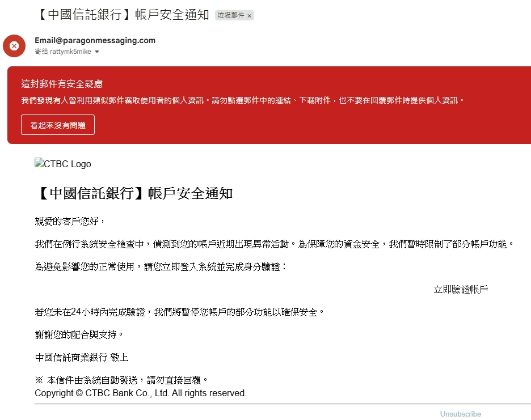Remove the 垃圾郵件 label with its x
The width and height of the screenshot is (531, 420).
(250, 15)
